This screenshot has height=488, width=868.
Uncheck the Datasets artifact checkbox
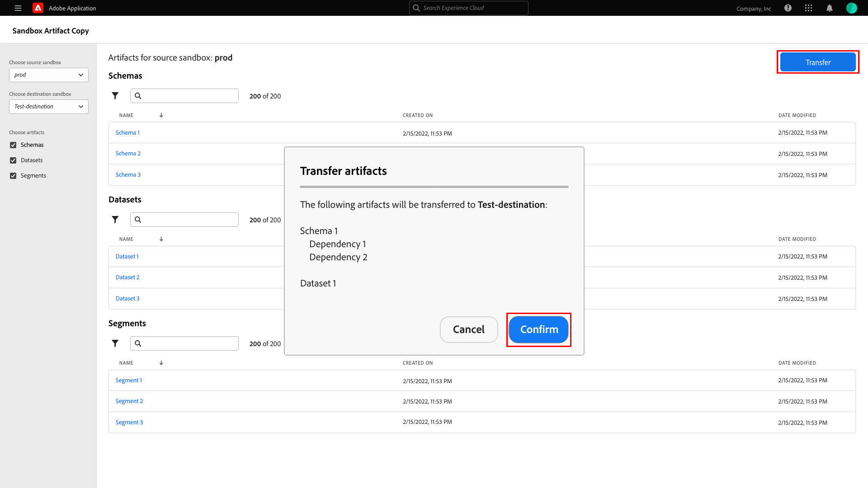coord(13,160)
